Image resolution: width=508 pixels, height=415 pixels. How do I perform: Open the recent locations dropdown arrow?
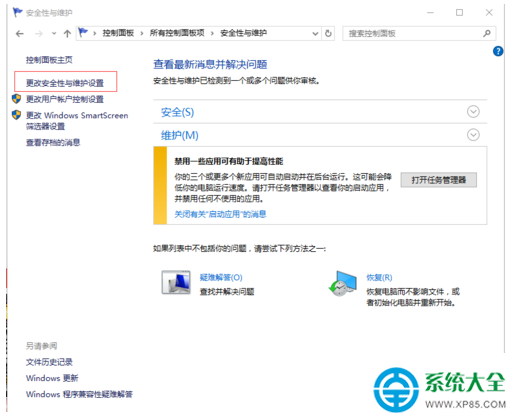point(54,34)
